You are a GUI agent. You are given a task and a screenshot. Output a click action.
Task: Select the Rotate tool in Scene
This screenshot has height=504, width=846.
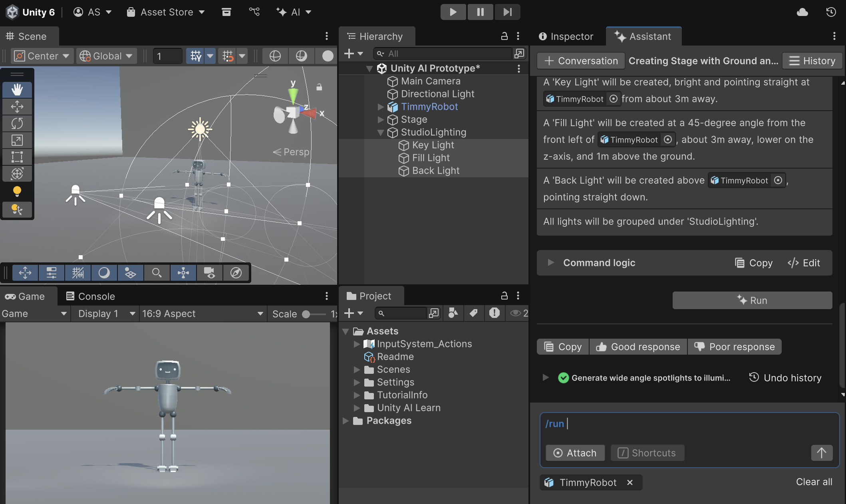click(x=17, y=123)
